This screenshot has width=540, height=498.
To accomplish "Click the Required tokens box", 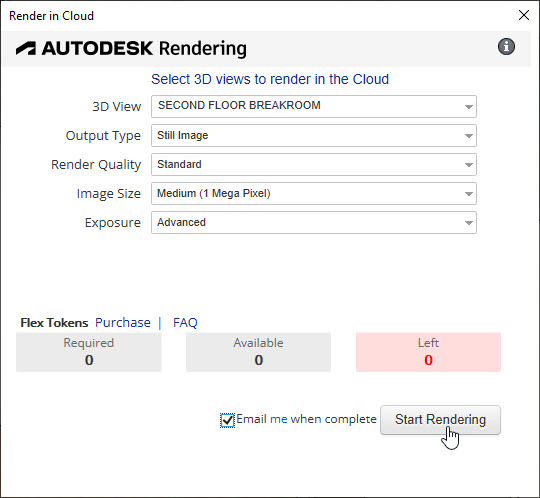I will point(89,352).
